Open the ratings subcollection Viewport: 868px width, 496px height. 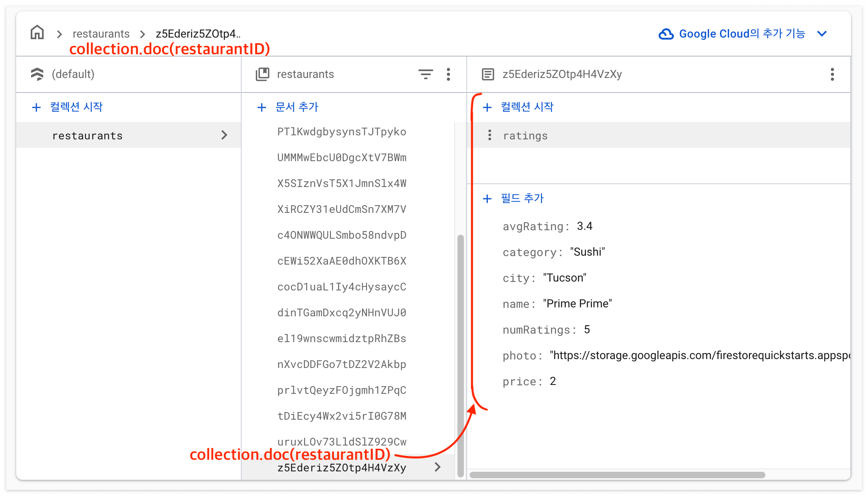pyautogui.click(x=525, y=136)
